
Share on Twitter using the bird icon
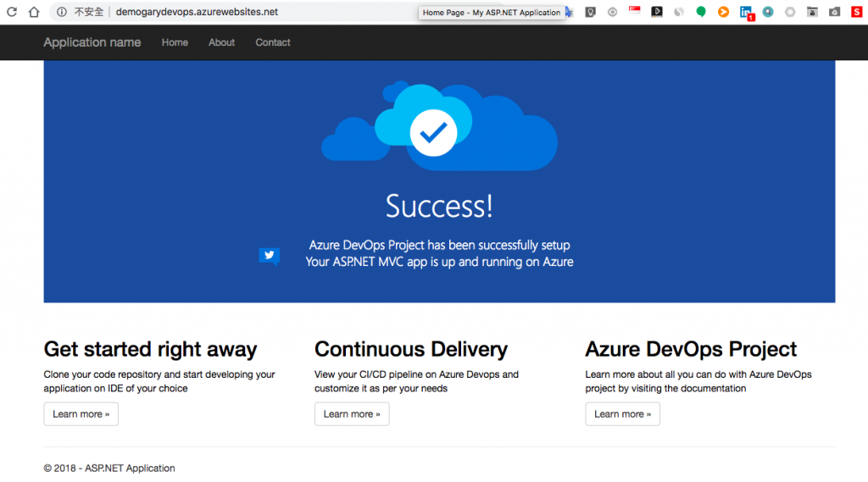(270, 256)
